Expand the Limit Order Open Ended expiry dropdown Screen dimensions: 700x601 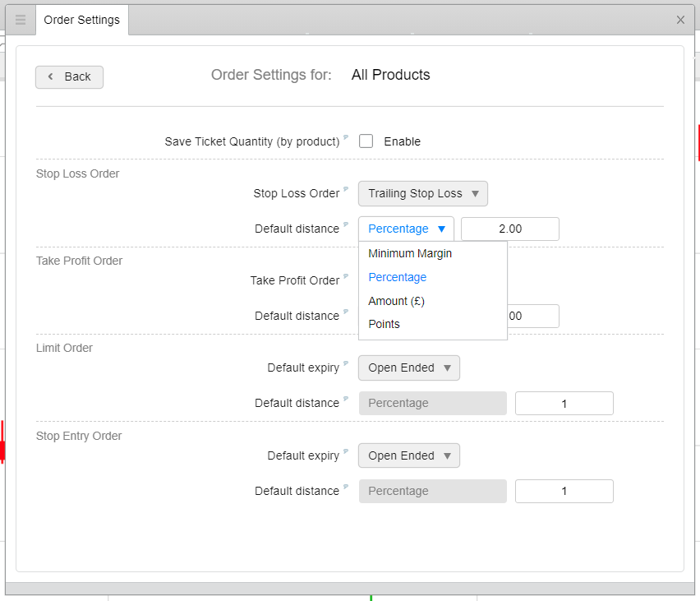point(409,368)
